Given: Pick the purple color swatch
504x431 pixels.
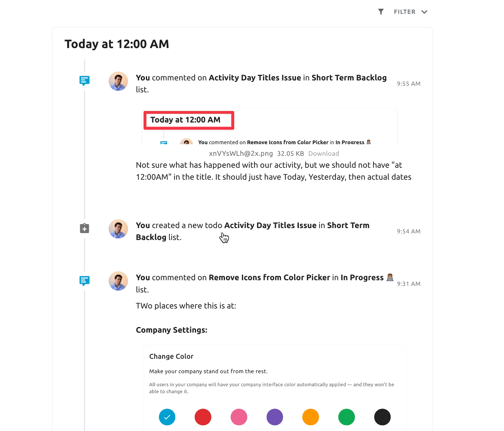Looking at the screenshot, I should 275,417.
